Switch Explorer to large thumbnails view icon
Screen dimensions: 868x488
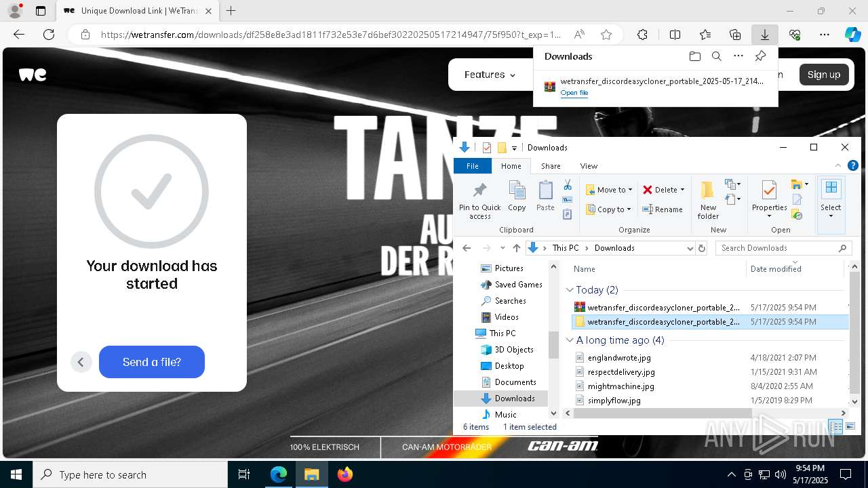[850, 426]
